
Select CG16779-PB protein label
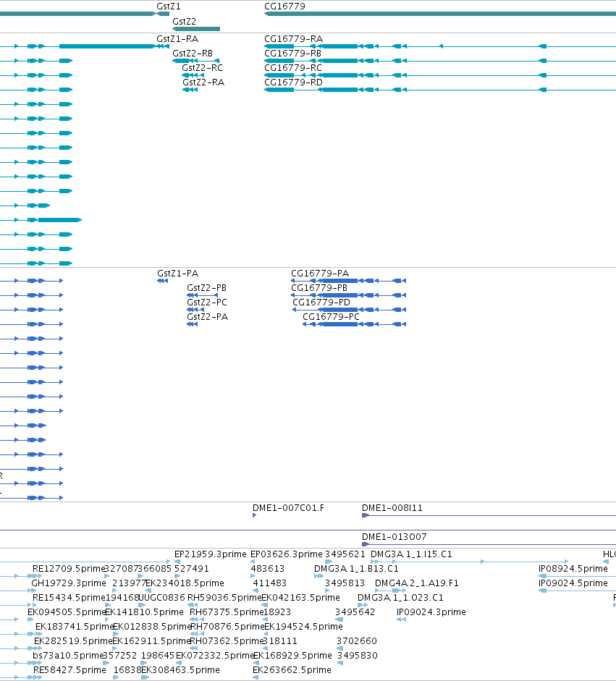(319, 288)
